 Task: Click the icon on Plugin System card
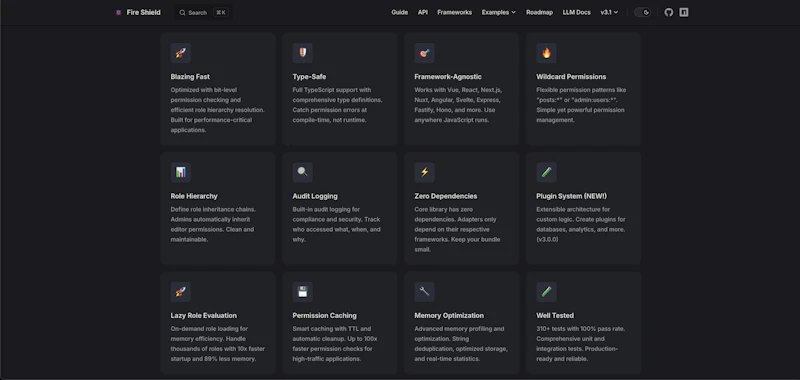click(546, 172)
